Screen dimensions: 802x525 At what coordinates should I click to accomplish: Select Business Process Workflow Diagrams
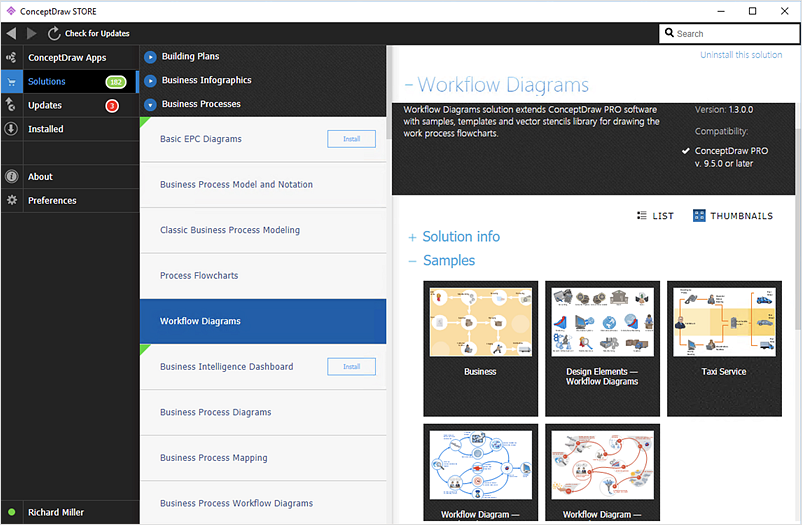tap(263, 504)
